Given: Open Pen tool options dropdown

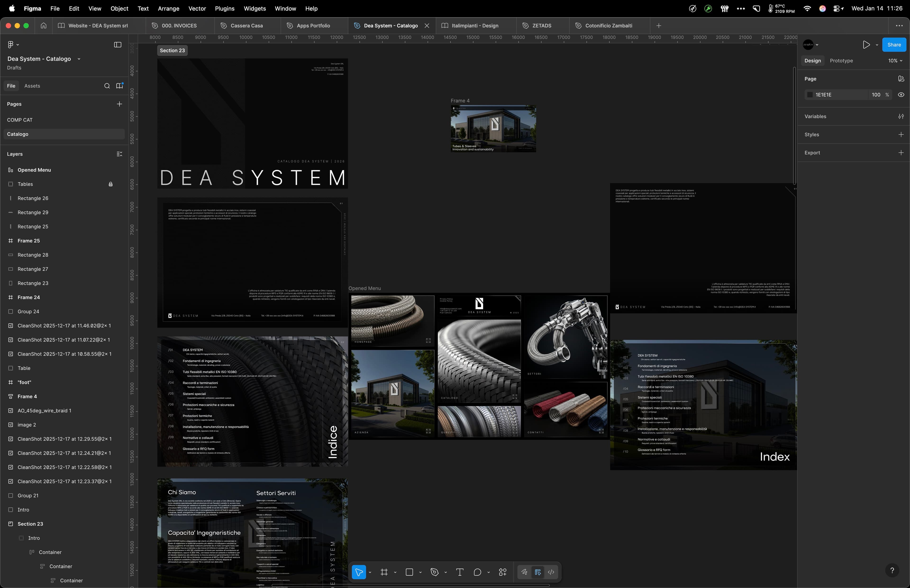Looking at the screenshot, I should [446, 572].
